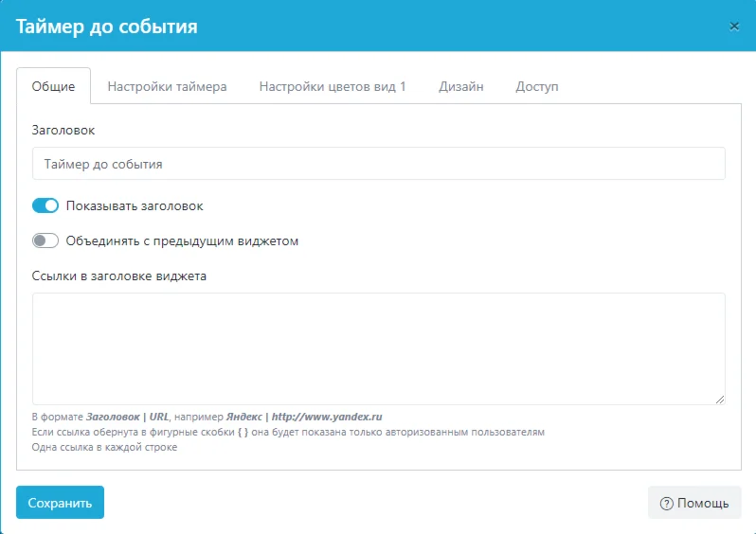This screenshot has width=756, height=534.
Task: Select the Общие tab
Action: pos(53,86)
